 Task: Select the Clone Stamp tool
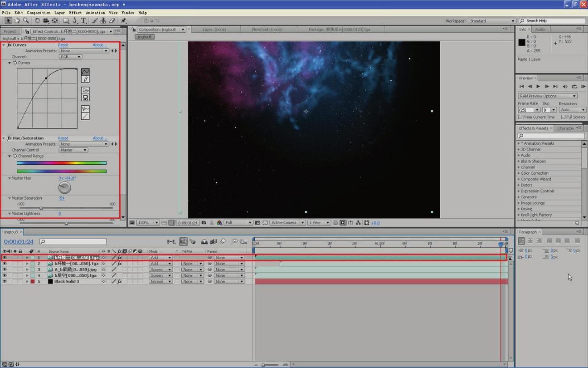tap(103, 20)
